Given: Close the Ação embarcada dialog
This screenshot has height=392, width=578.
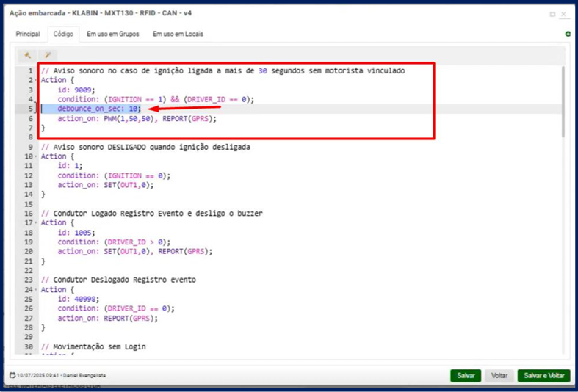Looking at the screenshot, I should [564, 14].
